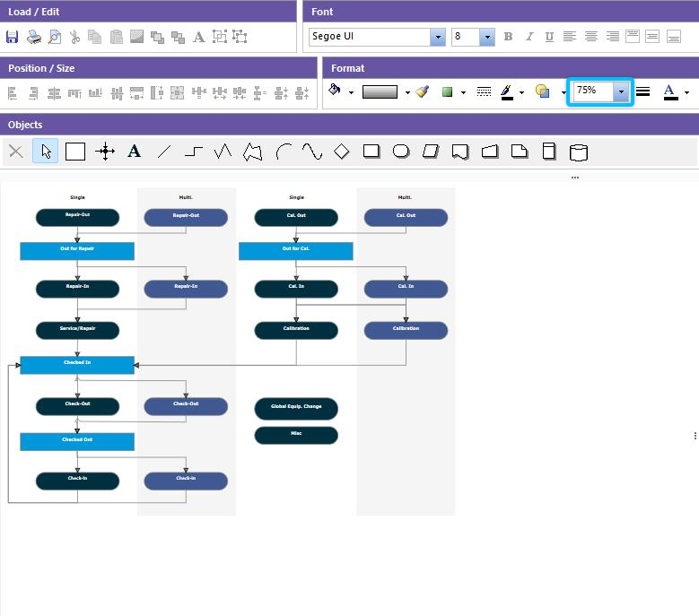Open the font size dropdown
This screenshot has width=699, height=616.
[486, 37]
